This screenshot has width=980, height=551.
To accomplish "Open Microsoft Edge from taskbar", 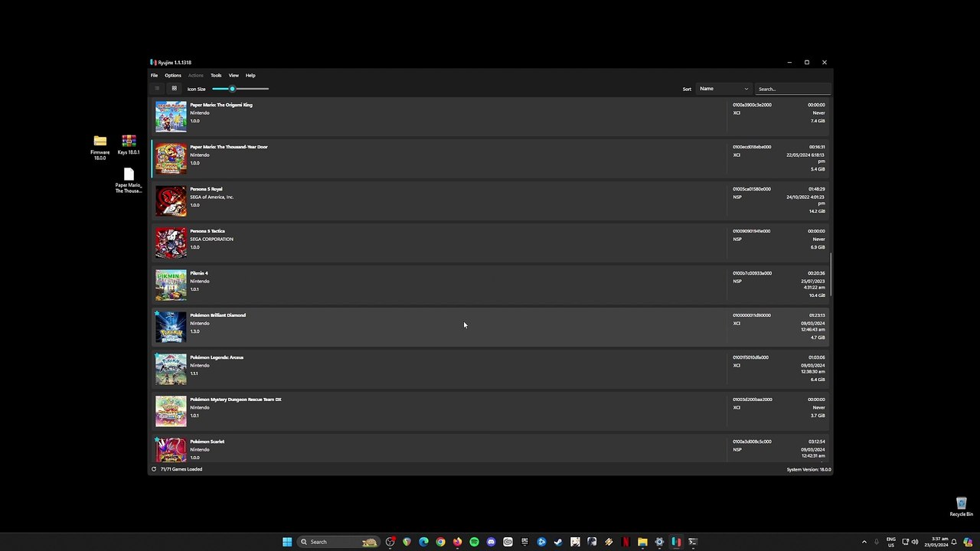I will tap(423, 542).
